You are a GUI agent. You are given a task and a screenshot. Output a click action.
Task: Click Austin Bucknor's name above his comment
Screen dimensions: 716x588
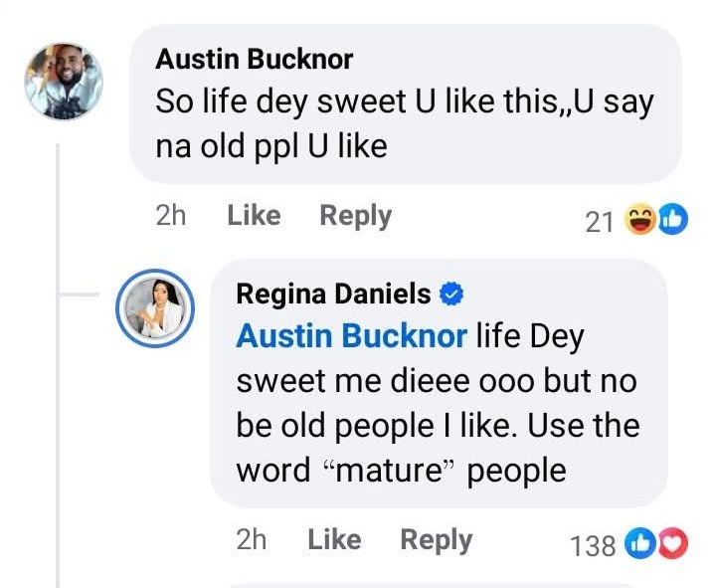255,60
